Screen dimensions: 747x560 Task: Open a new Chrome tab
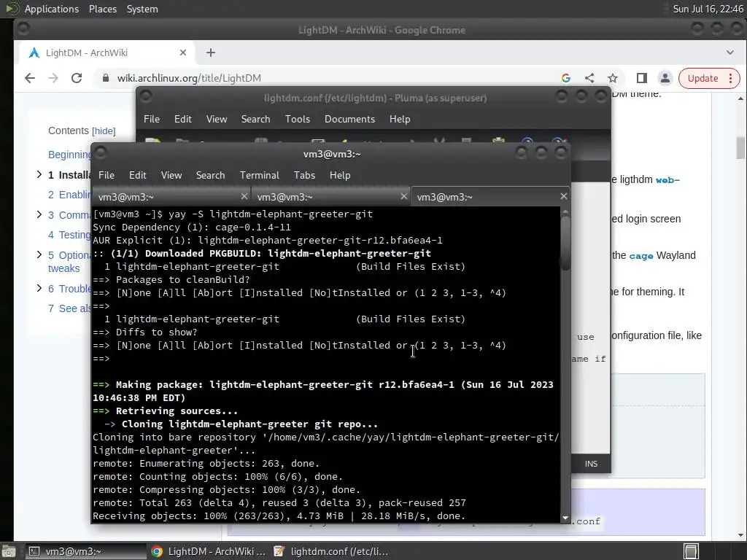(x=211, y=52)
